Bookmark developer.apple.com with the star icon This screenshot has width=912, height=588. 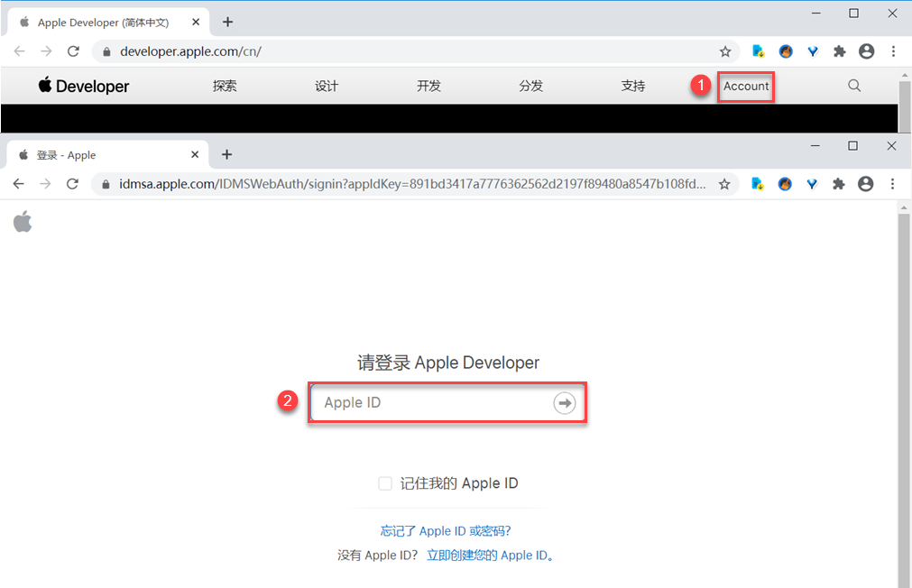click(724, 51)
